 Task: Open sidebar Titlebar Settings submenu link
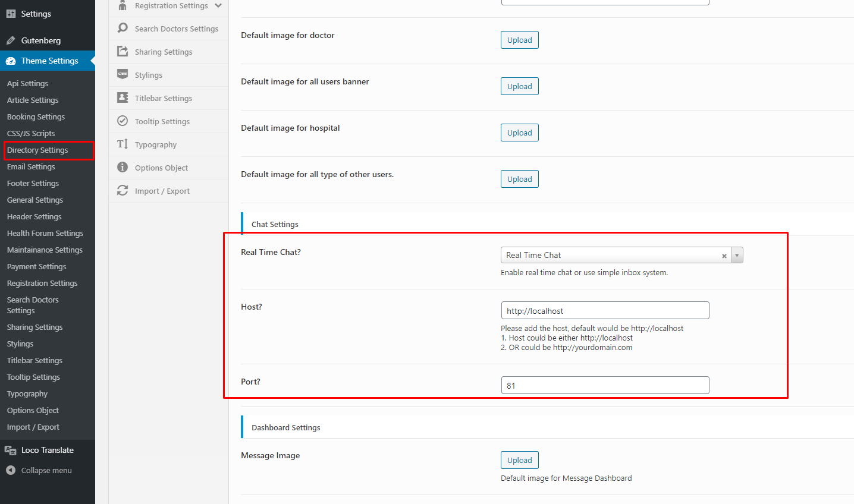point(34,360)
